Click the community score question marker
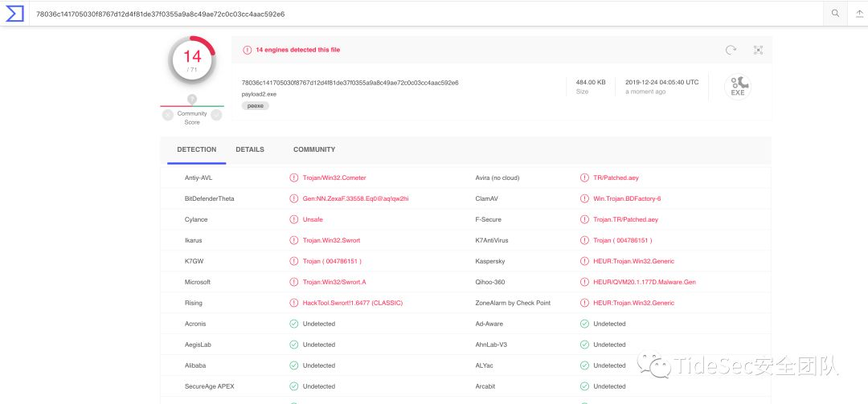 pyautogui.click(x=192, y=100)
